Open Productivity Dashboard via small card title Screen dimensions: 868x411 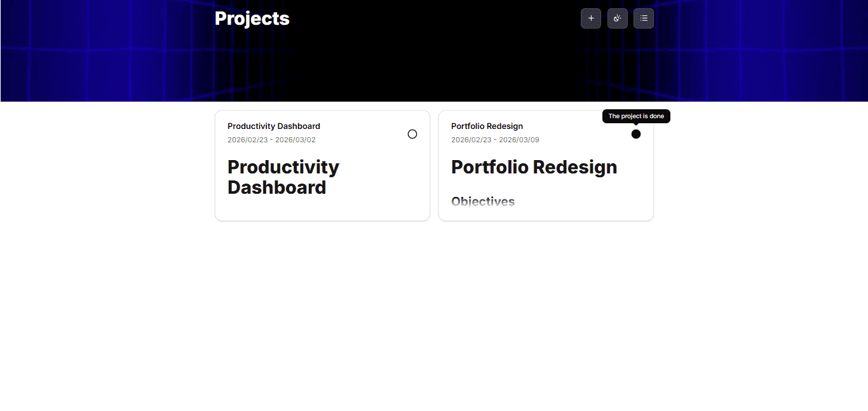[x=274, y=126]
